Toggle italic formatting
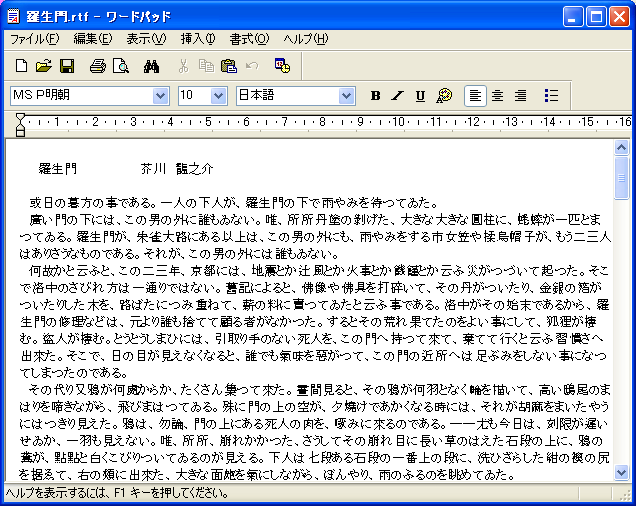Viewport: 636px width, 506px height. (398, 96)
